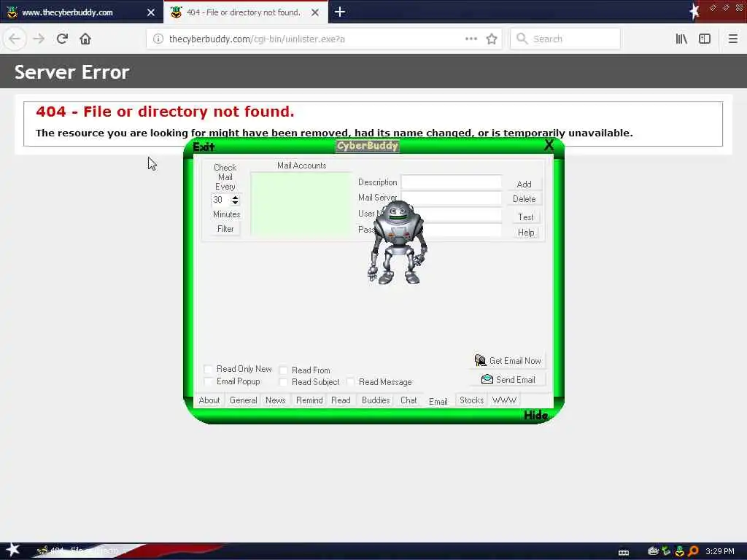This screenshot has height=560, width=747.
Task: Click the Filter button
Action: (x=225, y=228)
